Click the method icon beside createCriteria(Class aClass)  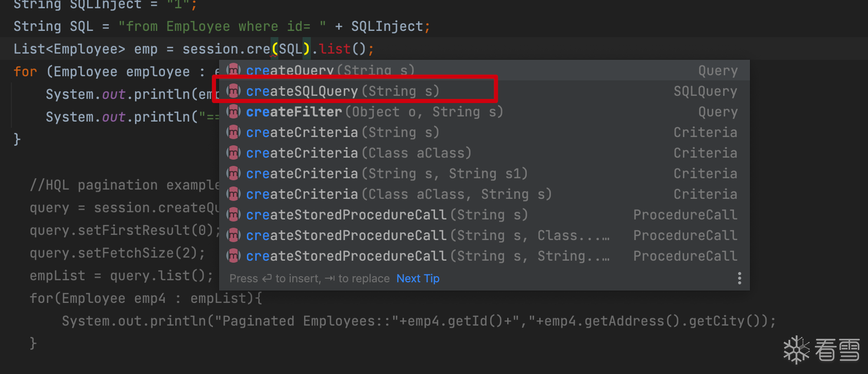coord(233,153)
